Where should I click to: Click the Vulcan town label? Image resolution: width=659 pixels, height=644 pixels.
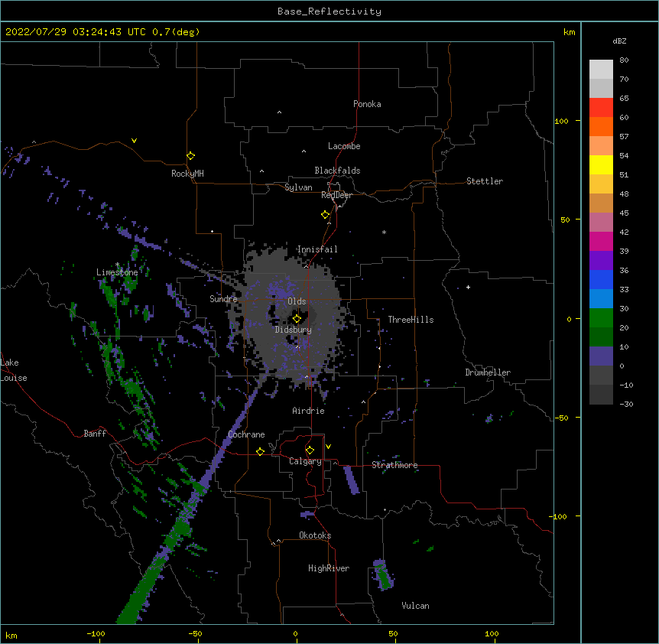click(415, 606)
